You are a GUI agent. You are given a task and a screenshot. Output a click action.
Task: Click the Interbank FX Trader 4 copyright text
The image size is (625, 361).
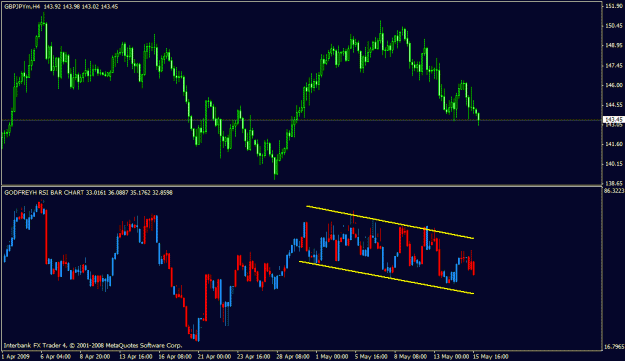coord(93,345)
